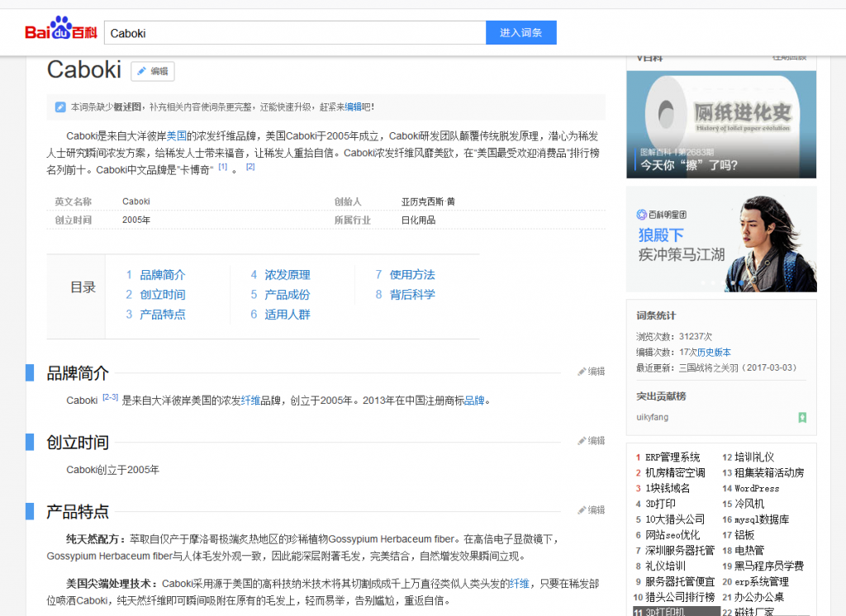Open the 纤维 link in 品牌简介 text

tap(250, 400)
